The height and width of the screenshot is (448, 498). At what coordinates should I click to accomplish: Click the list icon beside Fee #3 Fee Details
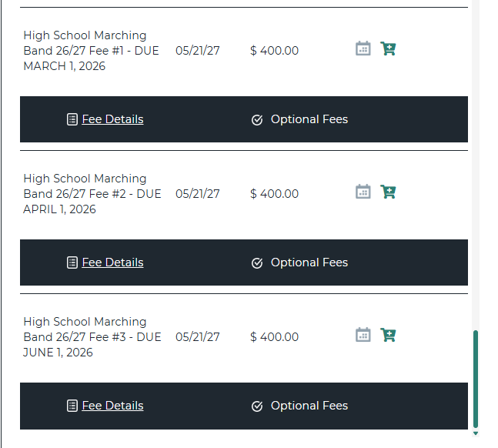coord(72,406)
